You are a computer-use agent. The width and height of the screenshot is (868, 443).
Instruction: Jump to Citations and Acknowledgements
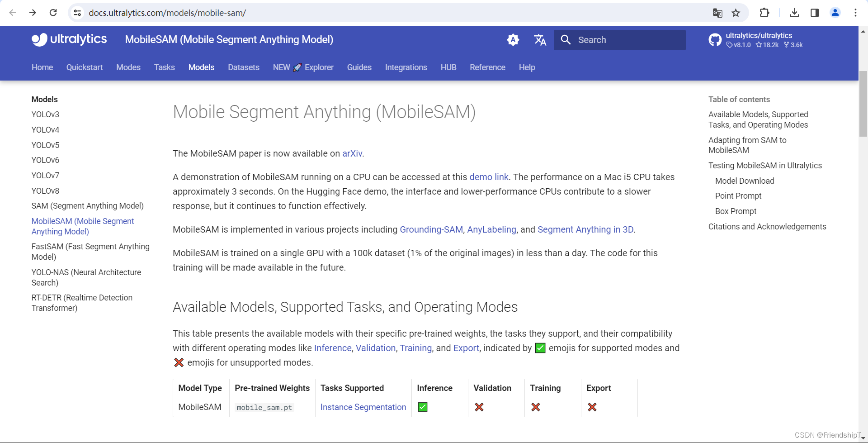coord(767,227)
